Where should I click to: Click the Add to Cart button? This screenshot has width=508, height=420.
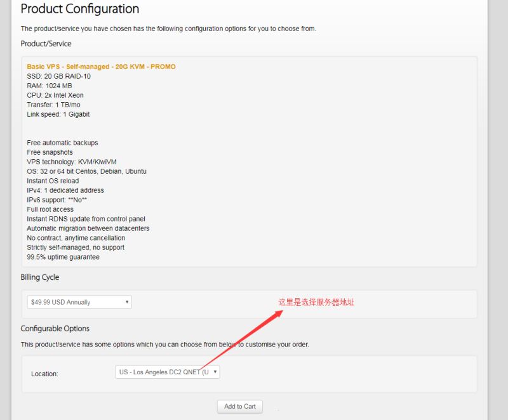pyautogui.click(x=240, y=406)
